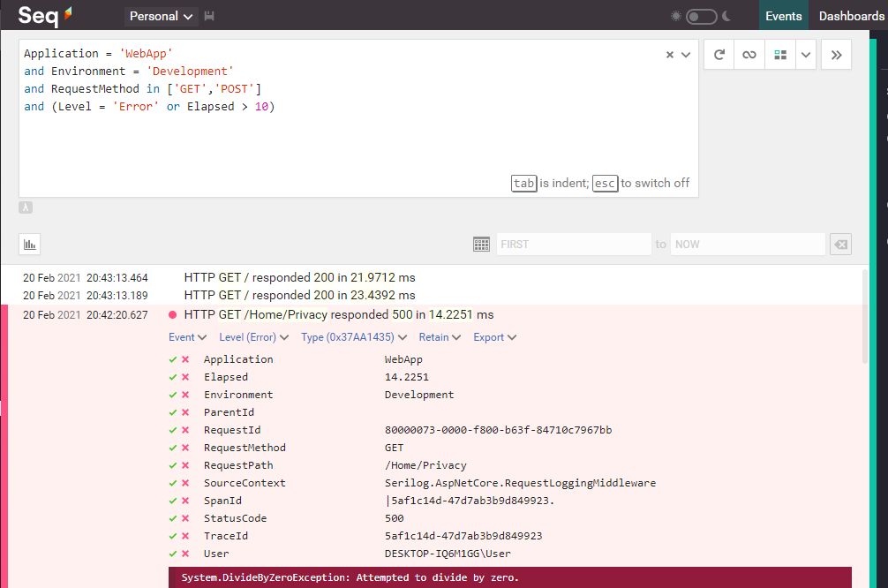Expand the side panel with double chevron
The image size is (888, 588).
click(836, 55)
